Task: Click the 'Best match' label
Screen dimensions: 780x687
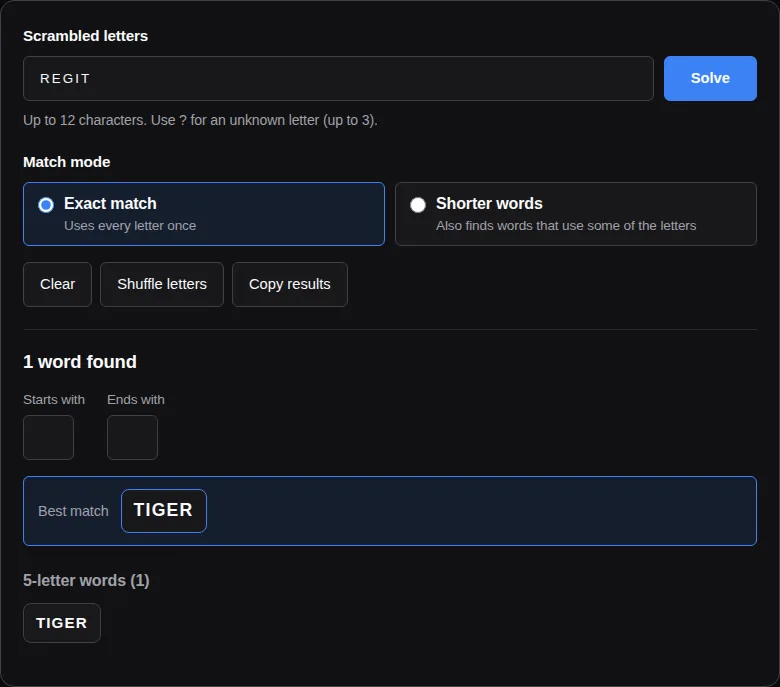Action: [x=73, y=511]
